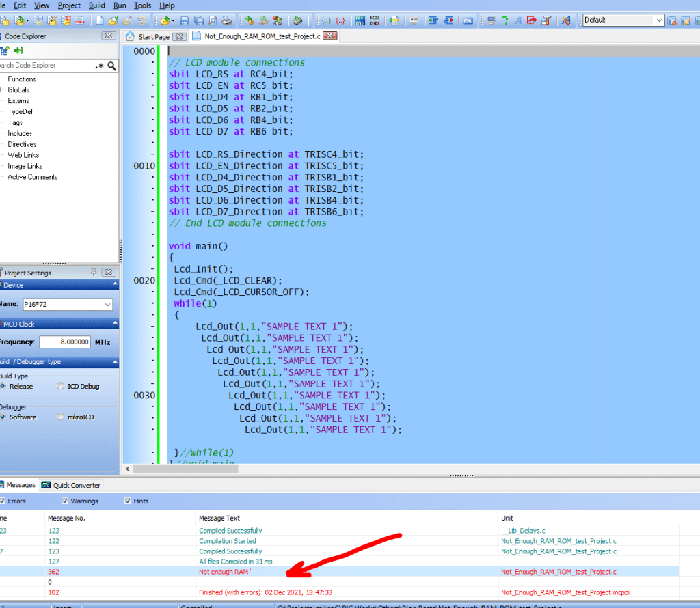Open the Project menu
The image size is (700, 608).
click(x=69, y=5)
